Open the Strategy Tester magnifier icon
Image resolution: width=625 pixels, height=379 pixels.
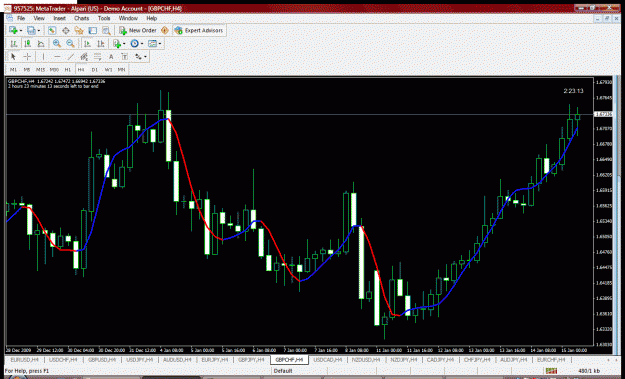[x=106, y=30]
